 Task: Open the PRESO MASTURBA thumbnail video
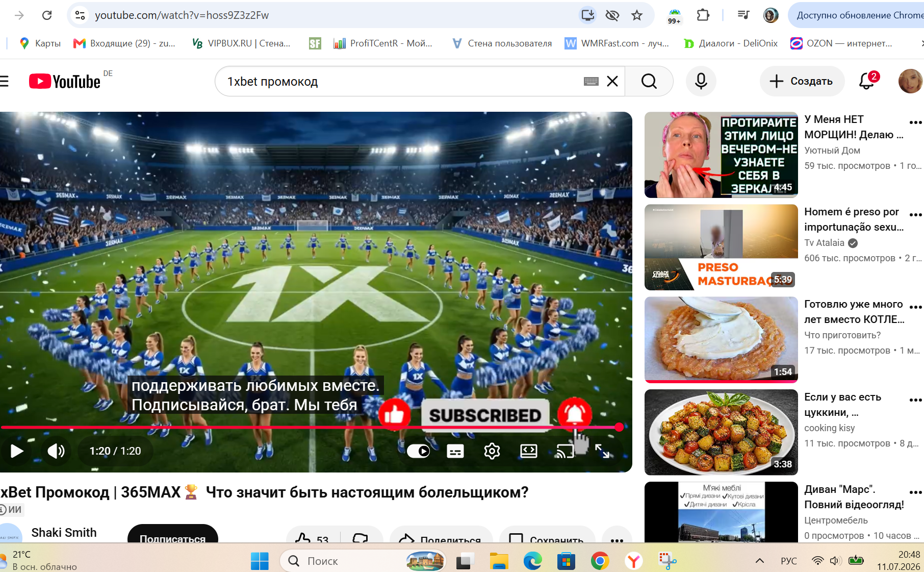pyautogui.click(x=721, y=247)
